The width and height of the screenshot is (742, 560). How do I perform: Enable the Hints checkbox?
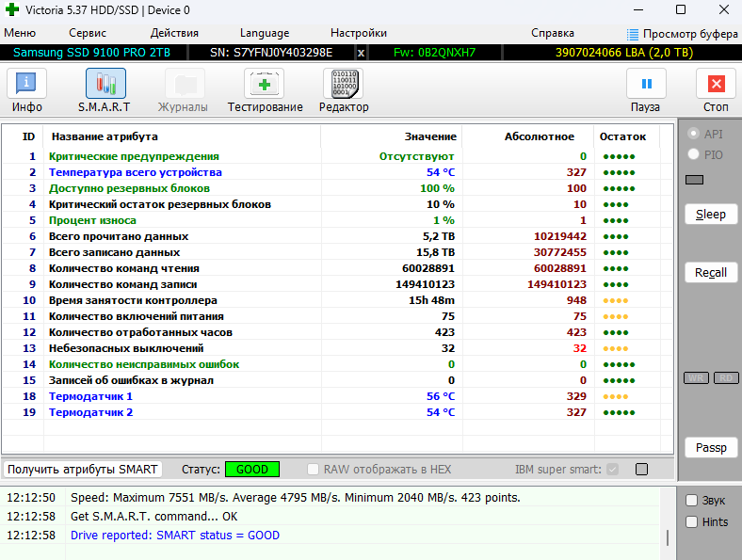click(691, 521)
